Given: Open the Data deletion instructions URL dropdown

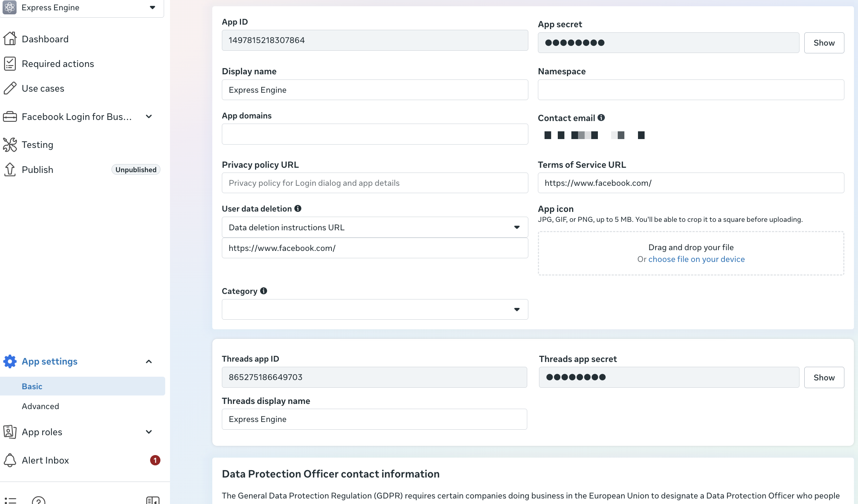Looking at the screenshot, I should click(375, 227).
